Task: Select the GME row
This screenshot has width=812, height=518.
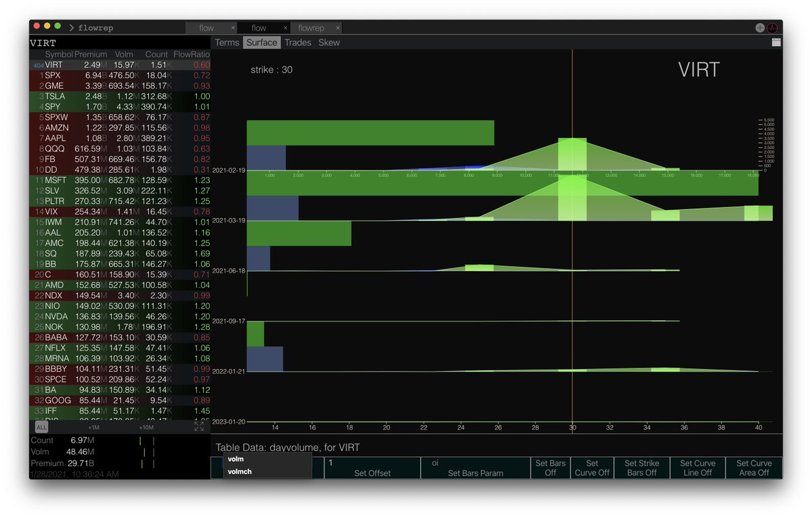Action: coord(120,86)
